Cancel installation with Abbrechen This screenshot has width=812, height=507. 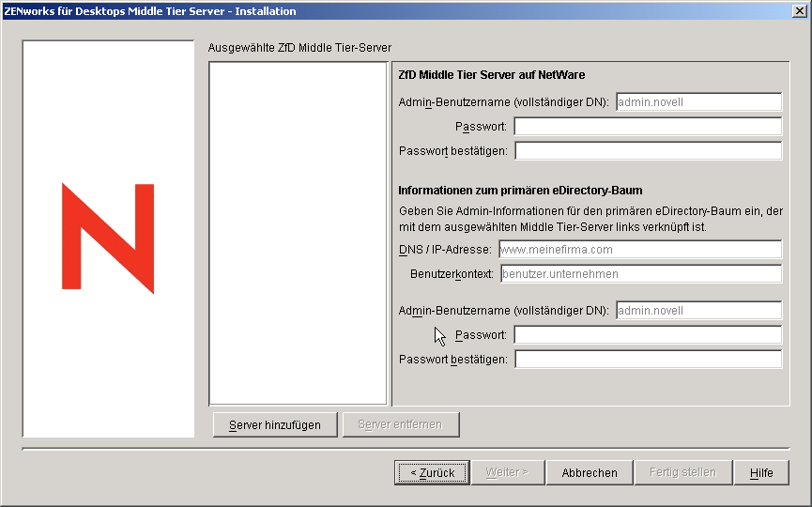tap(590, 472)
